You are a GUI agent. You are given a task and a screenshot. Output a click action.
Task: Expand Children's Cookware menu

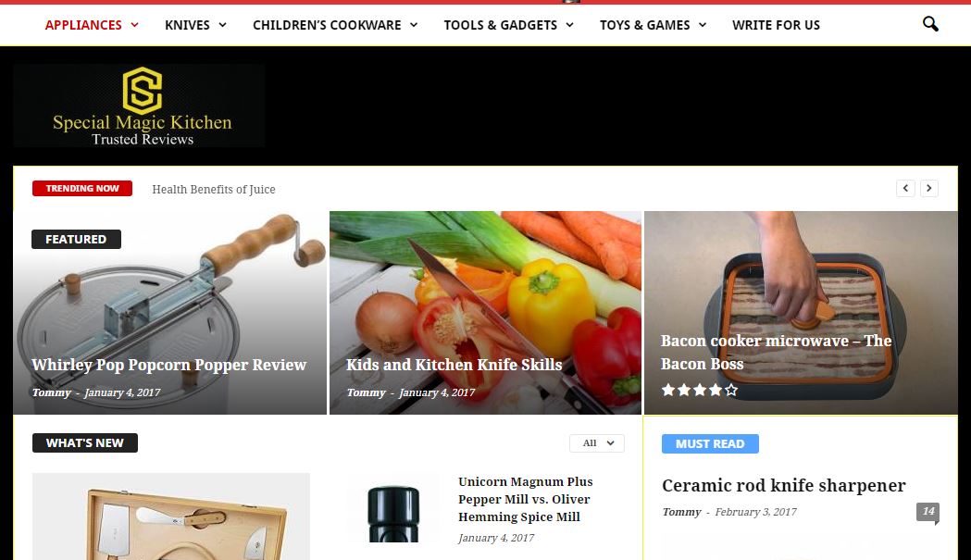[335, 25]
